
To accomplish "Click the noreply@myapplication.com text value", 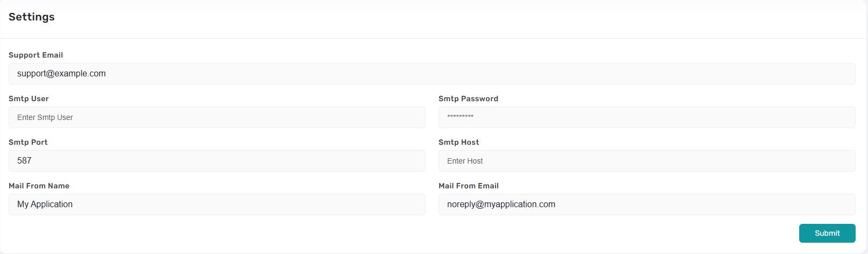I will pyautogui.click(x=501, y=204).
